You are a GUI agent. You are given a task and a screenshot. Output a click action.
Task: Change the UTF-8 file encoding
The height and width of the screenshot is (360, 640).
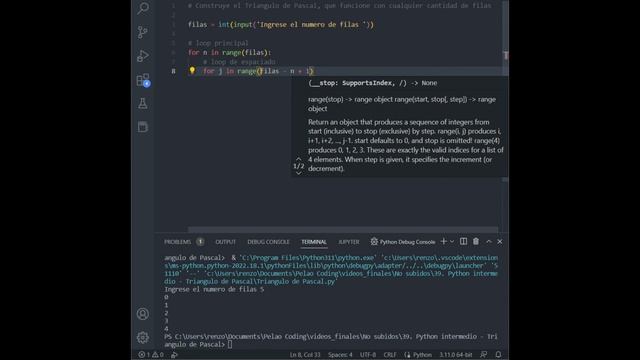tap(368, 355)
